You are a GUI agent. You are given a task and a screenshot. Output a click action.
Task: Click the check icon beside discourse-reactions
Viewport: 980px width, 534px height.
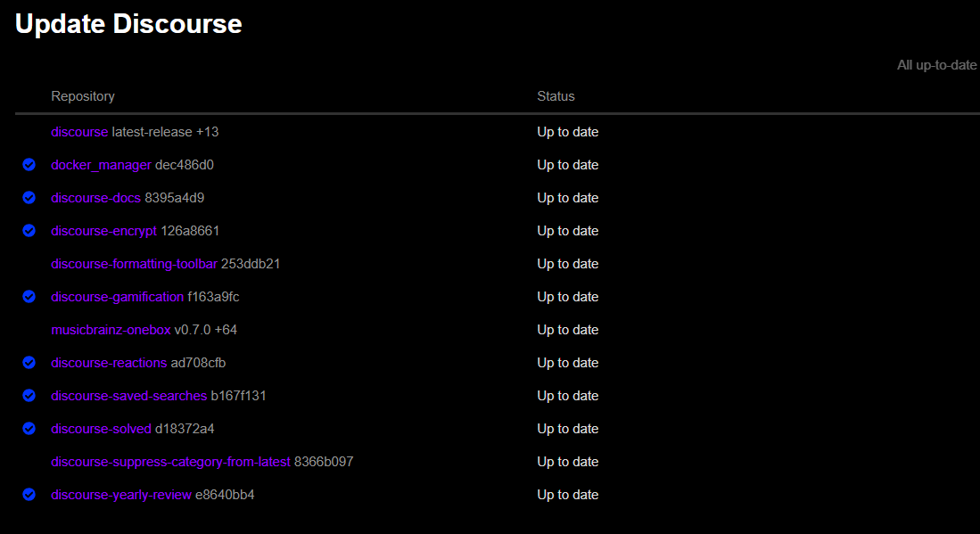tap(29, 363)
